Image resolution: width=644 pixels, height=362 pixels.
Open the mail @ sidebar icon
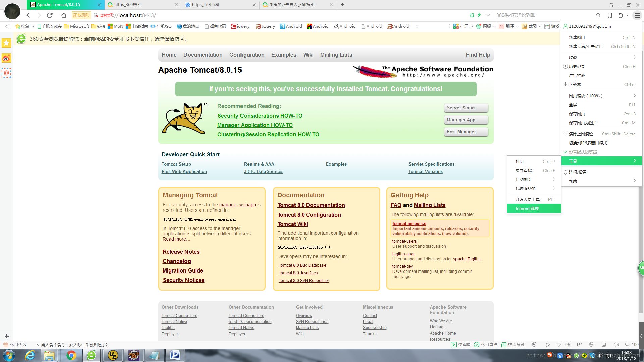pyautogui.click(x=6, y=73)
